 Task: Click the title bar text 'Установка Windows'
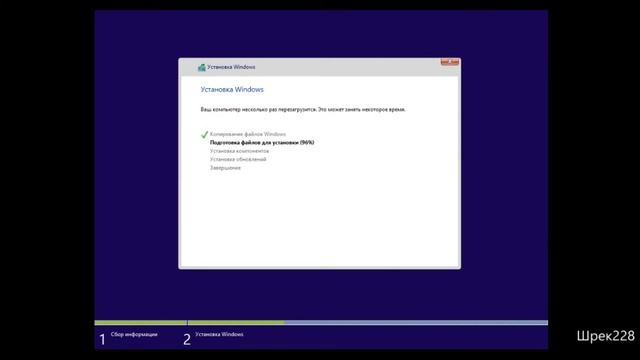(x=231, y=67)
